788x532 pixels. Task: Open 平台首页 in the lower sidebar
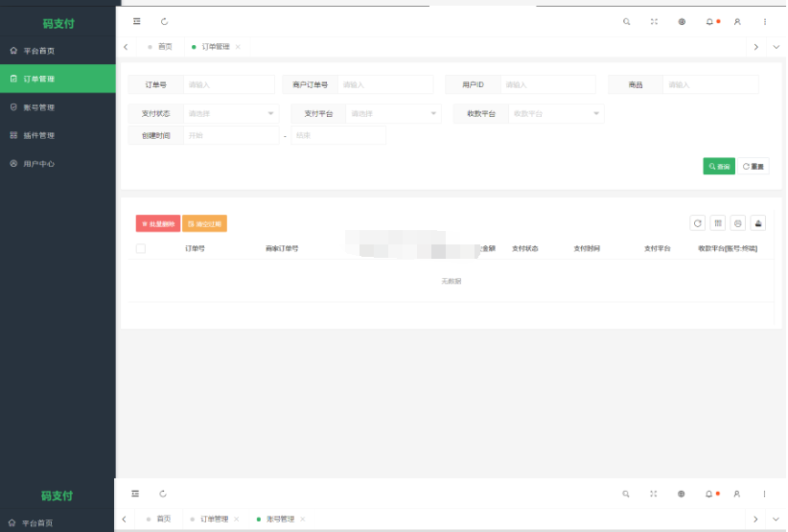pos(57,522)
